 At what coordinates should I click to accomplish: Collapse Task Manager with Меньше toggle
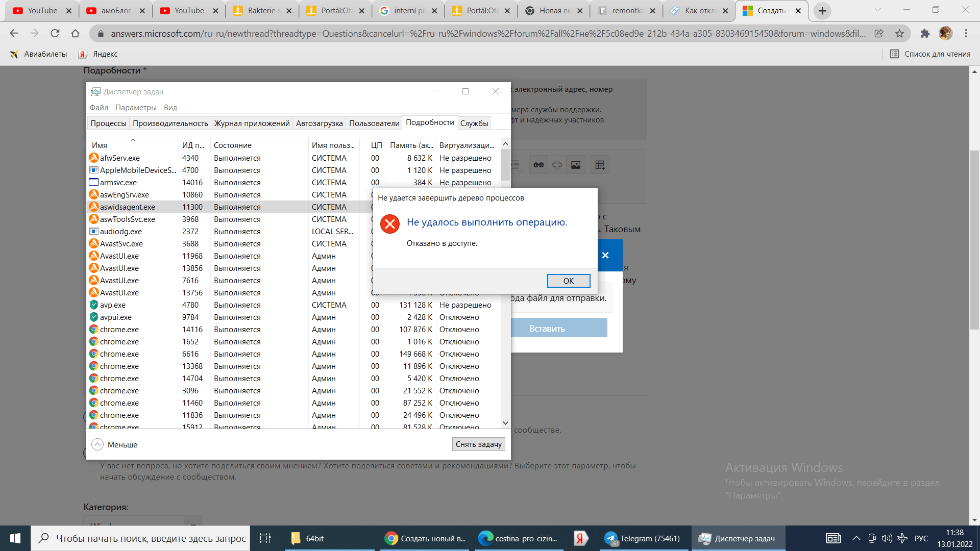[x=115, y=444]
